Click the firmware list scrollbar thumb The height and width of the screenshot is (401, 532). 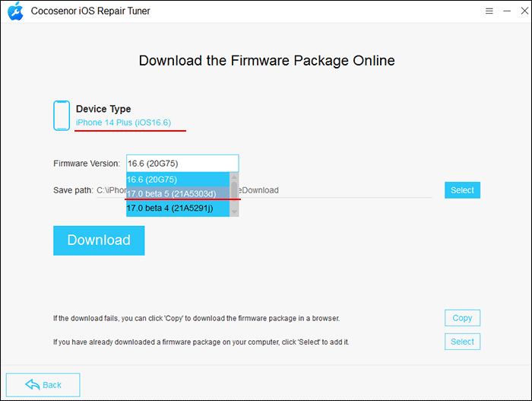tap(234, 190)
